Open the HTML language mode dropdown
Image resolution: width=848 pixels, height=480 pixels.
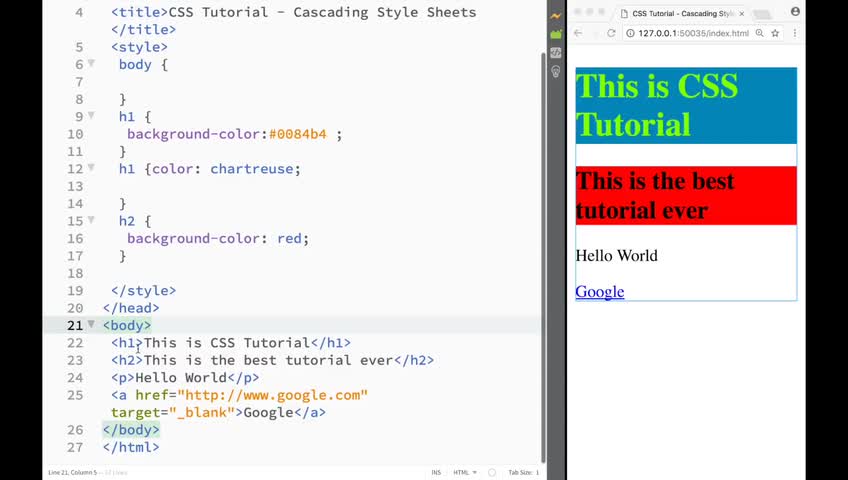(465, 472)
